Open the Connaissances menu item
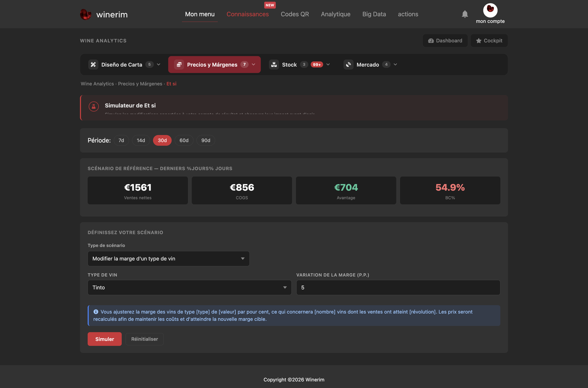Viewport: 588px width, 388px height. point(248,14)
